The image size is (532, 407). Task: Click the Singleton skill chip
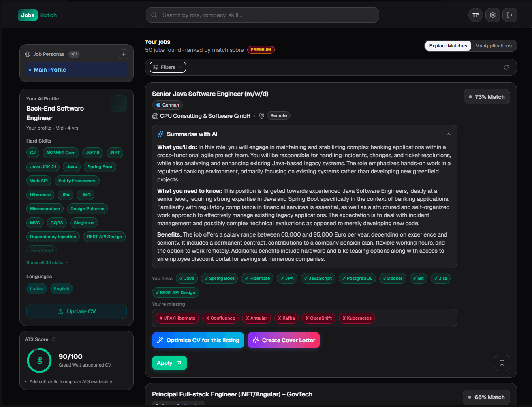(84, 223)
